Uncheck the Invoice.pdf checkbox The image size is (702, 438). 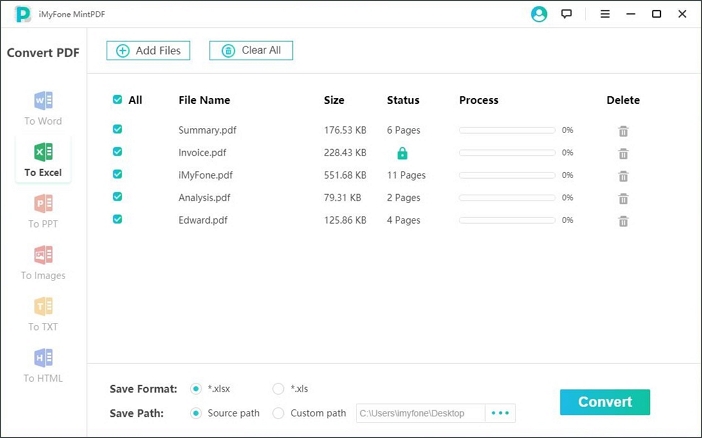[x=117, y=151]
